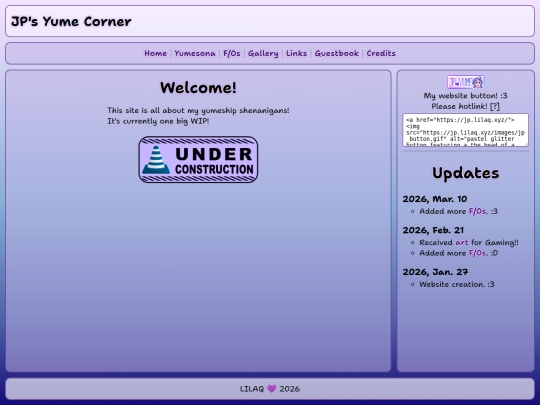Click 'My website button! :3' text
The width and height of the screenshot is (540, 405).
pyautogui.click(x=466, y=96)
